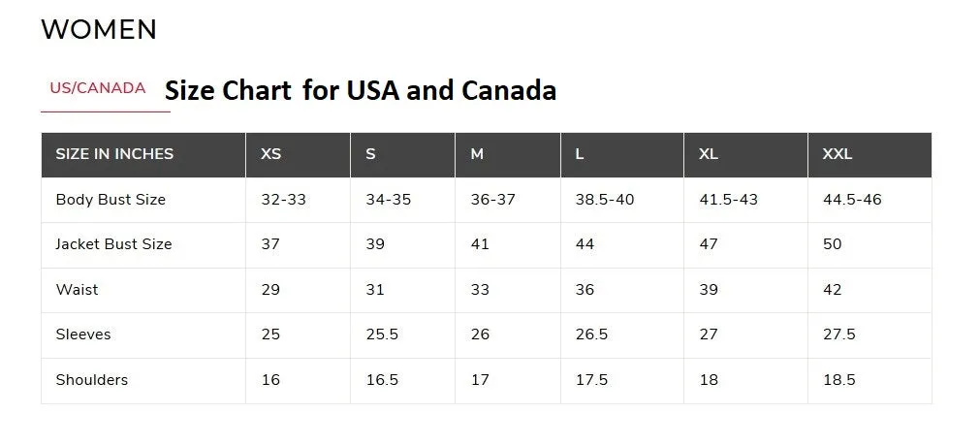Click the Size Chart for USA and Canada title
This screenshot has height=446, width=980.
click(360, 90)
